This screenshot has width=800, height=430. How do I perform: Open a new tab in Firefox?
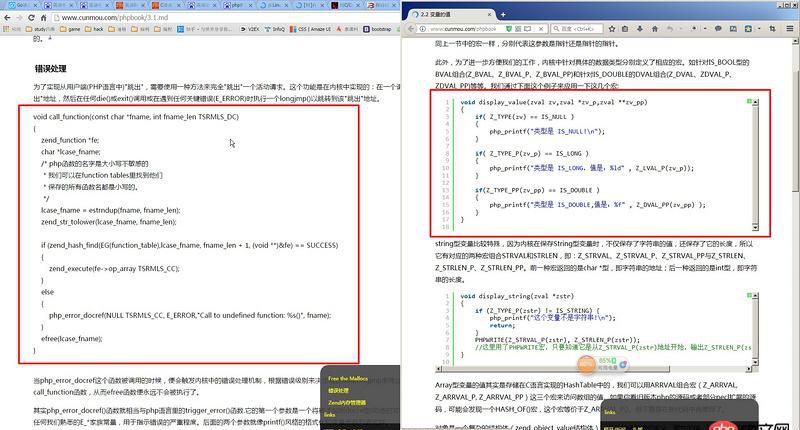point(503,14)
